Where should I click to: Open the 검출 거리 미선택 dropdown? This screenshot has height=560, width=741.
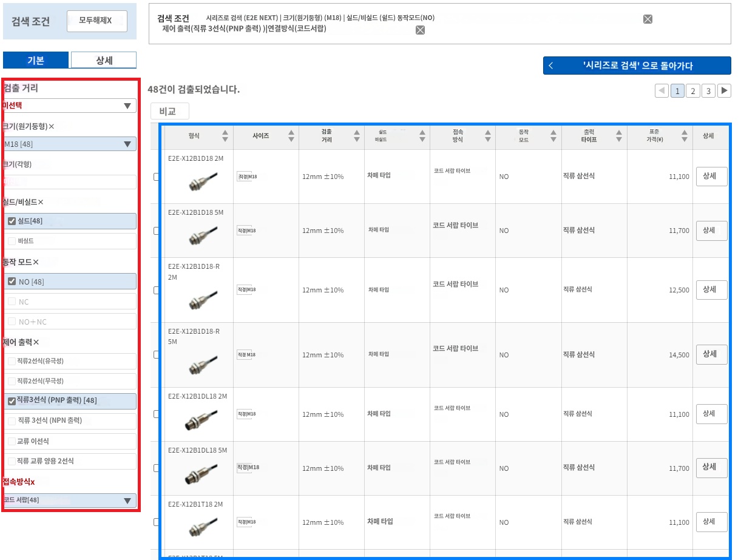tap(69, 106)
